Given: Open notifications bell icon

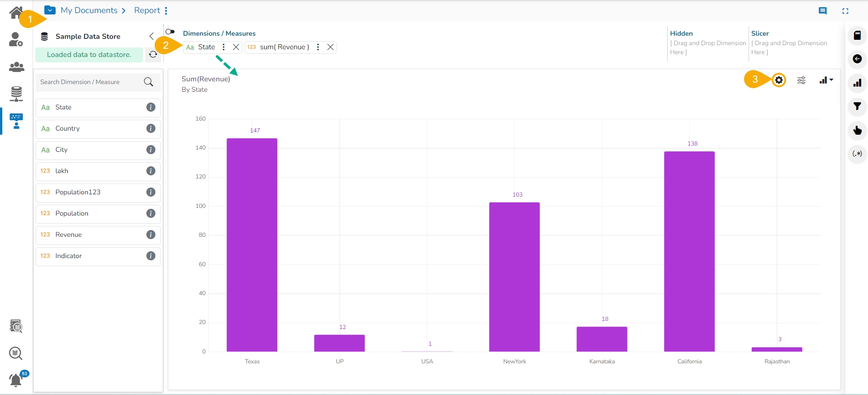Looking at the screenshot, I should [x=16, y=380].
